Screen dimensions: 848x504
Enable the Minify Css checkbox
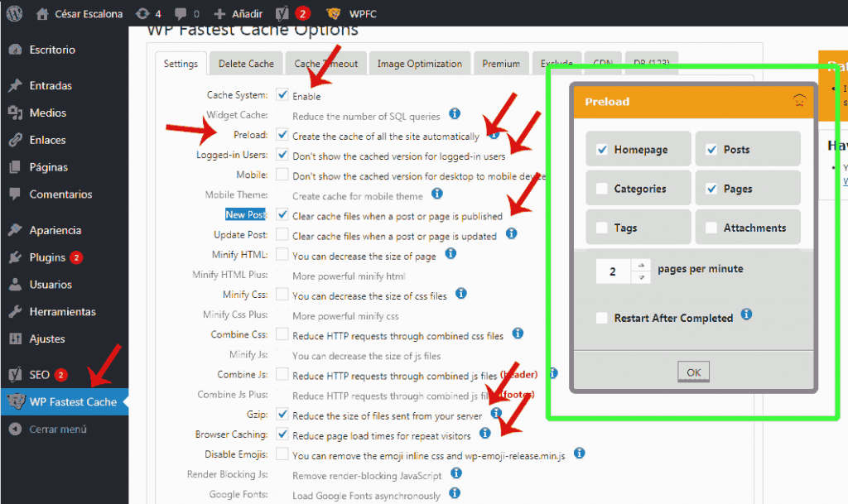pyautogui.click(x=282, y=295)
